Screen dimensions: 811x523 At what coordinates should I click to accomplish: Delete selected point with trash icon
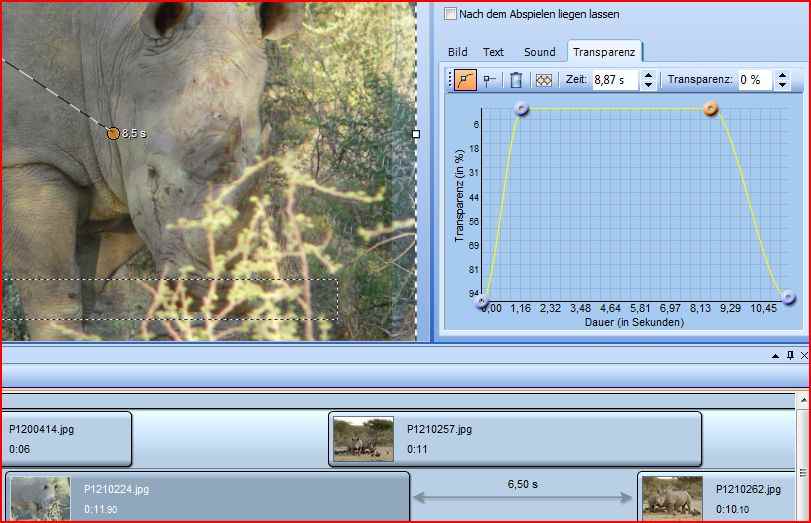516,80
